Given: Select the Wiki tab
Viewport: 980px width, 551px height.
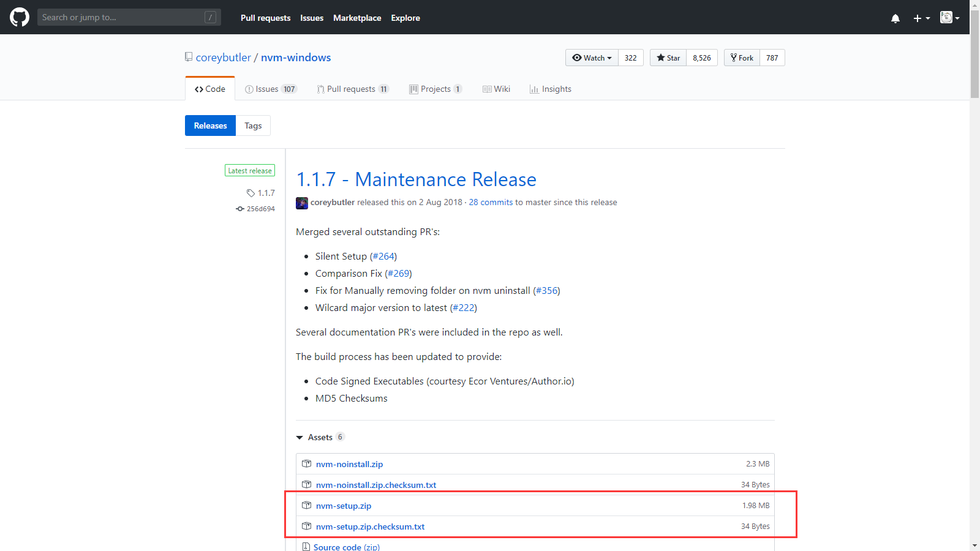Looking at the screenshot, I should click(496, 89).
